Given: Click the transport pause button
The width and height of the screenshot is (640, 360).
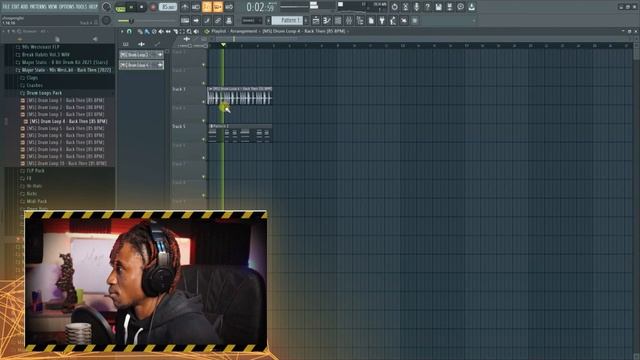Looking at the screenshot, I should click(x=131, y=7).
